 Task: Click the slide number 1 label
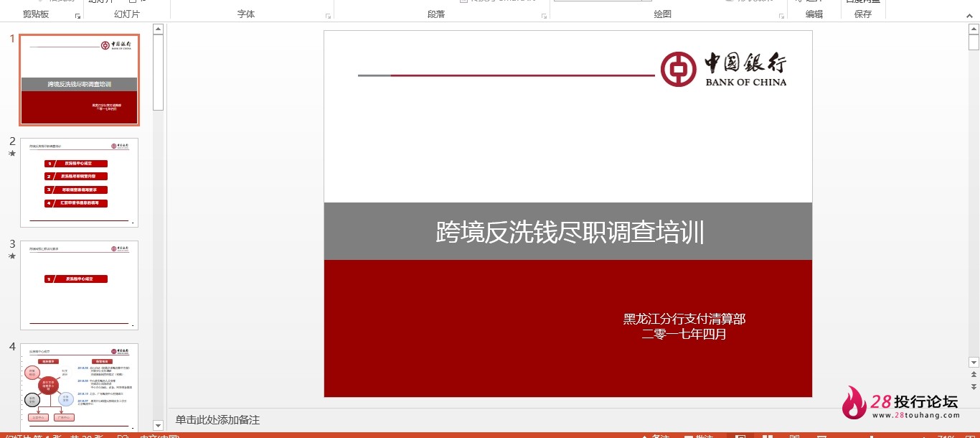[12, 39]
